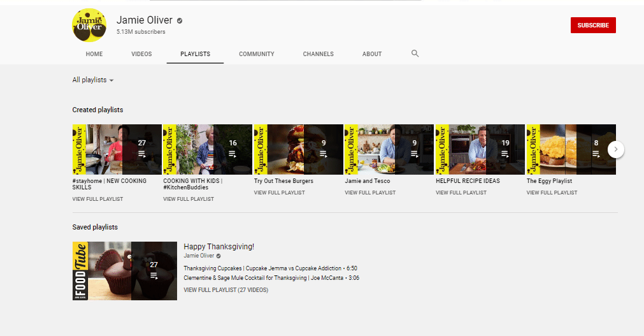Open the #stayhome playlist thumbnail
Screen dimensions: 644x336
tap(117, 150)
